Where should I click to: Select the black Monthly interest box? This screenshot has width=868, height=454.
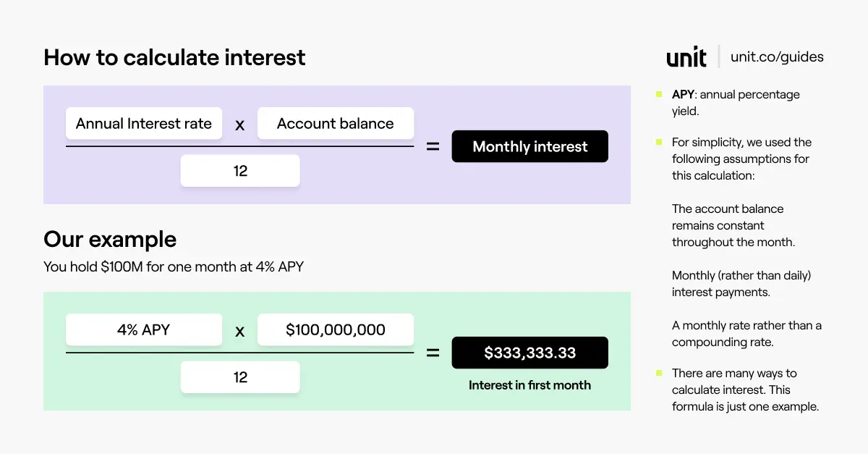530,146
